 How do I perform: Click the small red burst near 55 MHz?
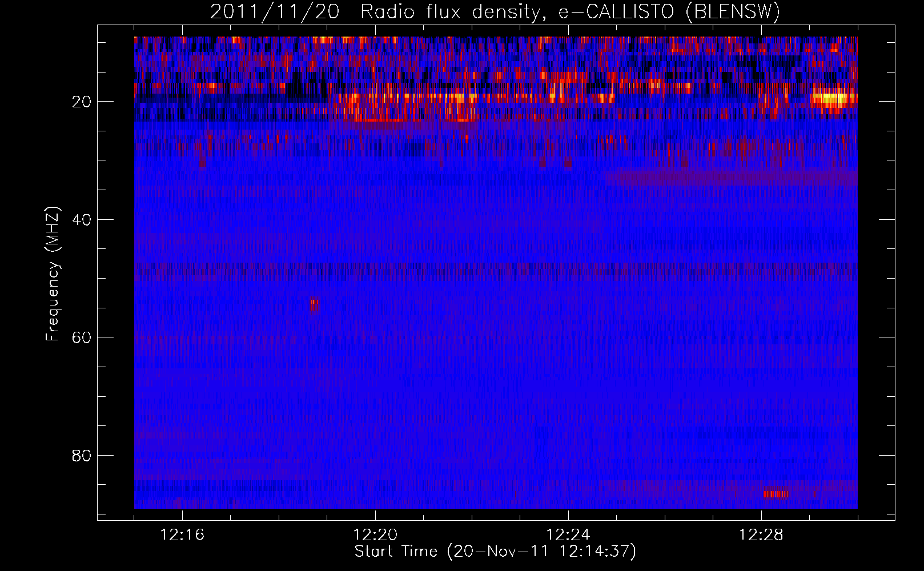(315, 305)
